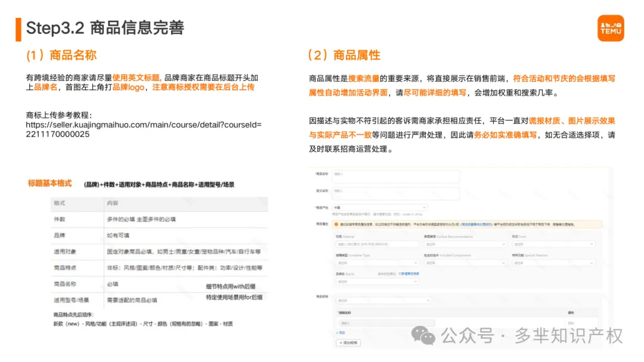Open the trademark upload tutorial URL
Image resolution: width=644 pixels, height=362 pixels.
point(143,129)
